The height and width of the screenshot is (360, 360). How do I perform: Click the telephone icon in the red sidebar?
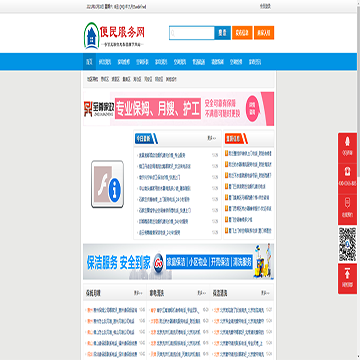click(x=347, y=172)
